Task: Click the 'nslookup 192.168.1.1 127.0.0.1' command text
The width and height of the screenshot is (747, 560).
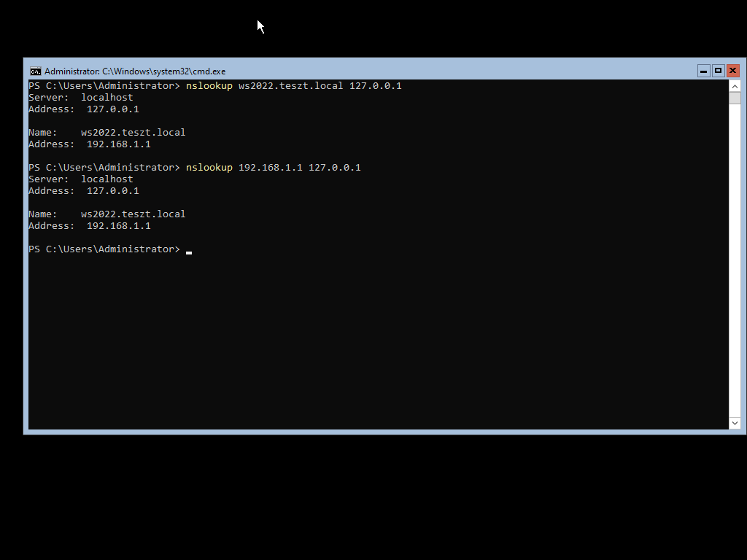Action: pyautogui.click(x=273, y=168)
